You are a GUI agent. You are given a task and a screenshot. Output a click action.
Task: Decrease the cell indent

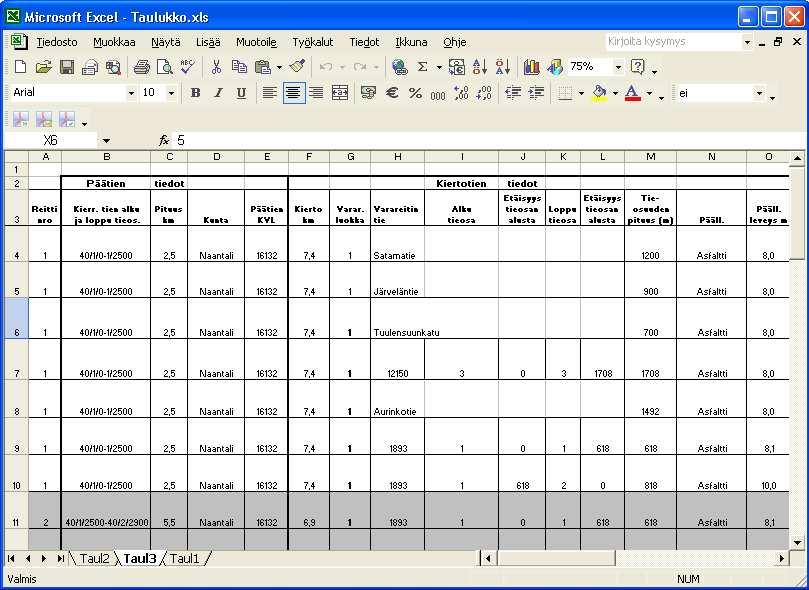(513, 93)
